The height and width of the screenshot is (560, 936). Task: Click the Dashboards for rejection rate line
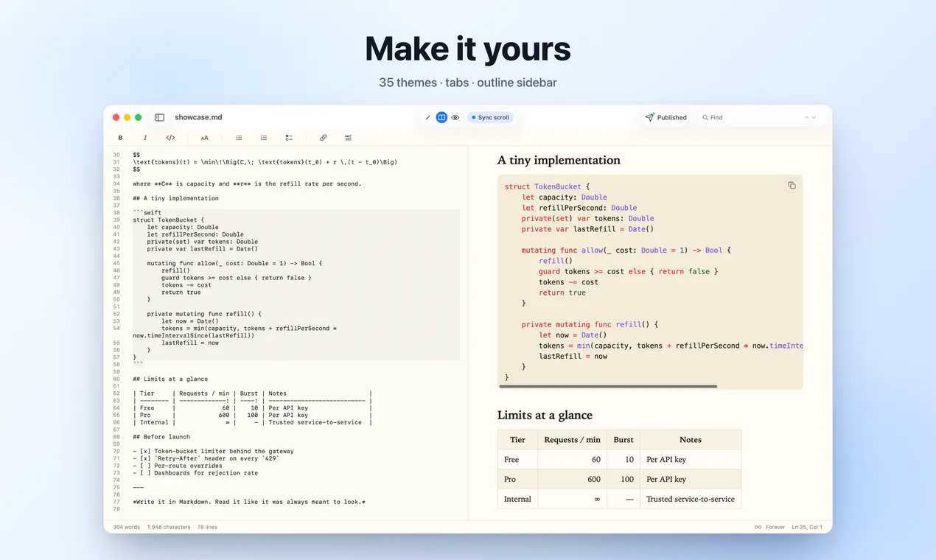195,473
